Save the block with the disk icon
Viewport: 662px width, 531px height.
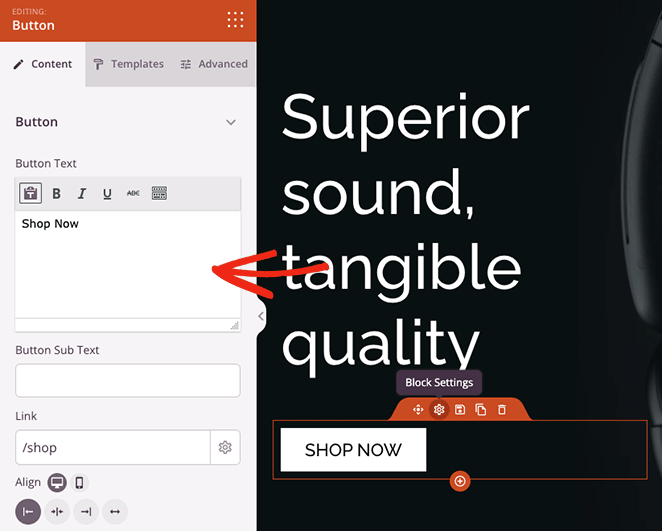(460, 409)
